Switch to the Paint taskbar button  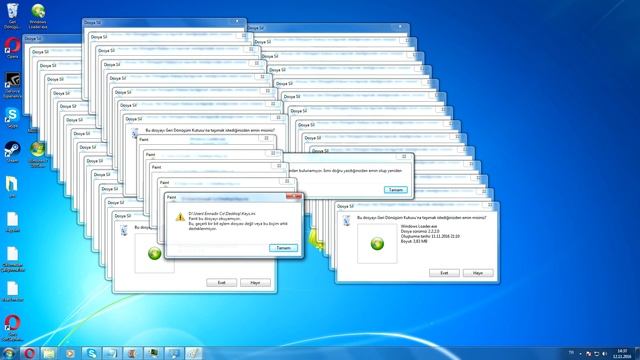click(193, 353)
